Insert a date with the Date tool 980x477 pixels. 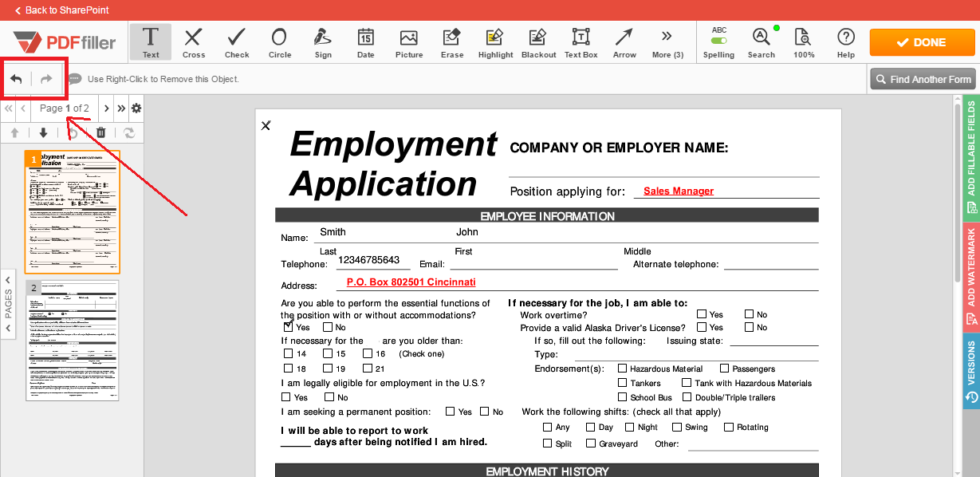pos(366,42)
